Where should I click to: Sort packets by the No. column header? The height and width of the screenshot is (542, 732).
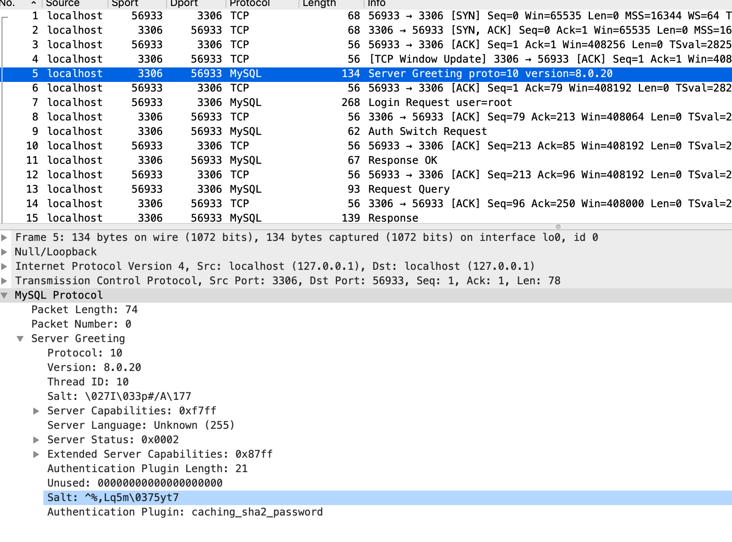[19, 3]
